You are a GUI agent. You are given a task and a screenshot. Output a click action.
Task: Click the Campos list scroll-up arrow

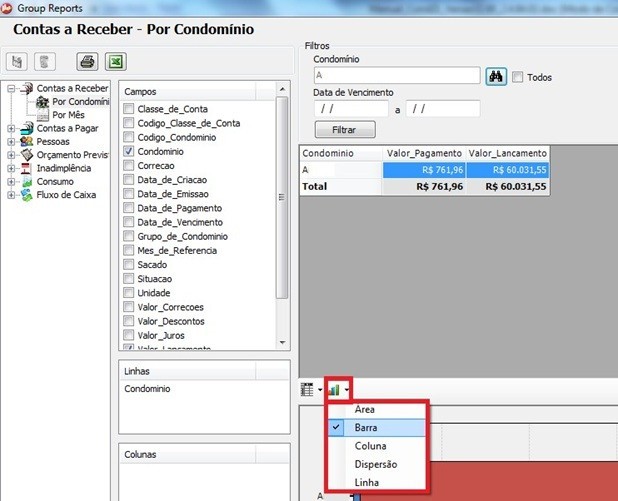click(282, 89)
